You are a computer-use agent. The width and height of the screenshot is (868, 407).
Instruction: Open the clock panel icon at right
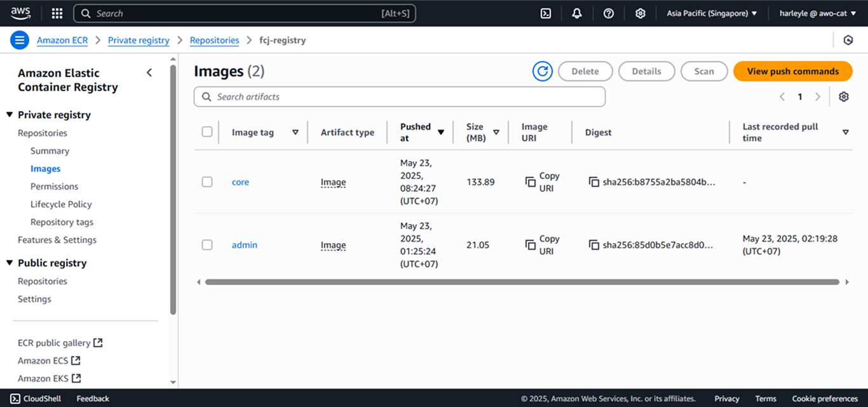(848, 40)
